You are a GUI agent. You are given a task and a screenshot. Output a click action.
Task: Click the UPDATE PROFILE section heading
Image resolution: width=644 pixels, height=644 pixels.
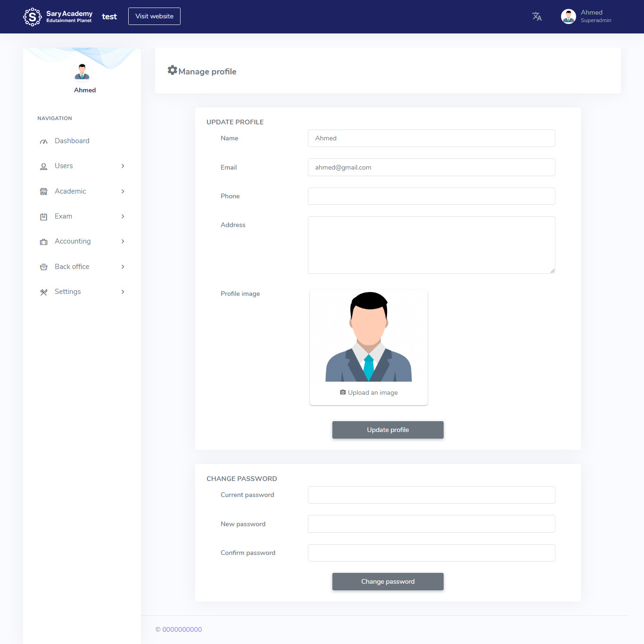coord(235,122)
